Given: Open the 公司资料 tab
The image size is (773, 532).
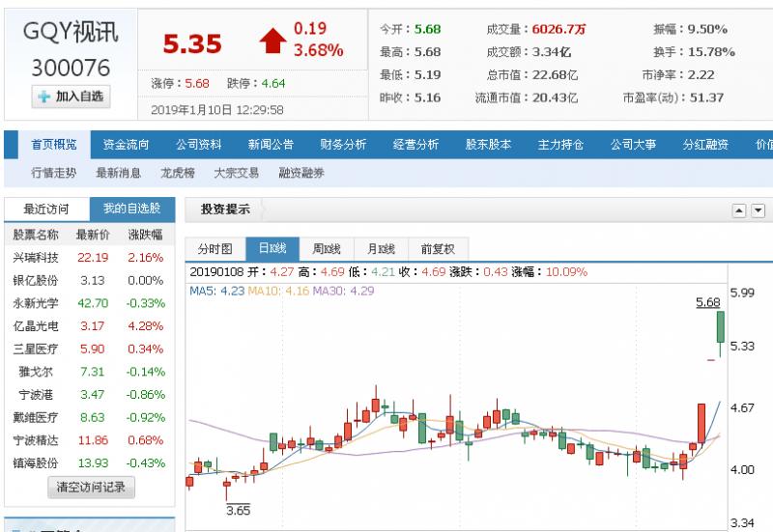Looking at the screenshot, I should 199,145.
